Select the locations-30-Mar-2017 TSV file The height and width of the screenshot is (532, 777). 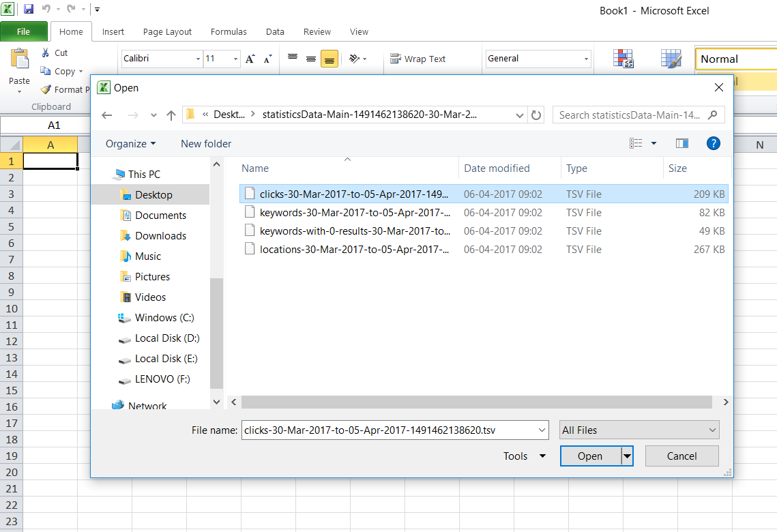tap(484, 249)
